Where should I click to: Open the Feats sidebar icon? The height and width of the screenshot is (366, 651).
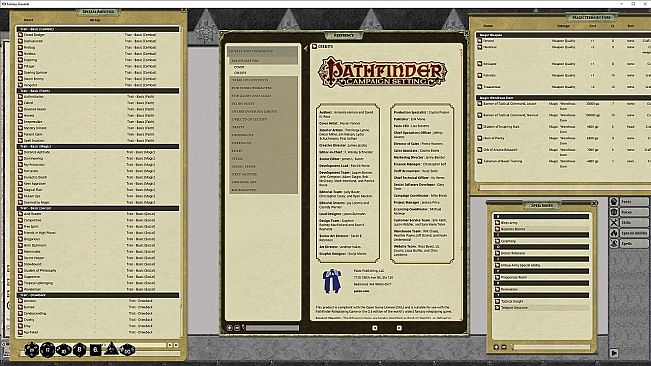coord(614,201)
